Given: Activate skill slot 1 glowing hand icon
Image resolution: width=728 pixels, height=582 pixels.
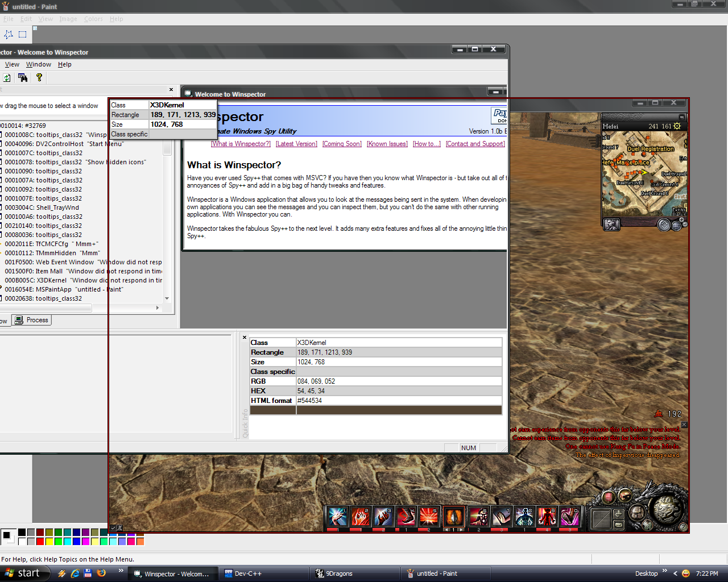Looking at the screenshot, I should (x=337, y=517).
